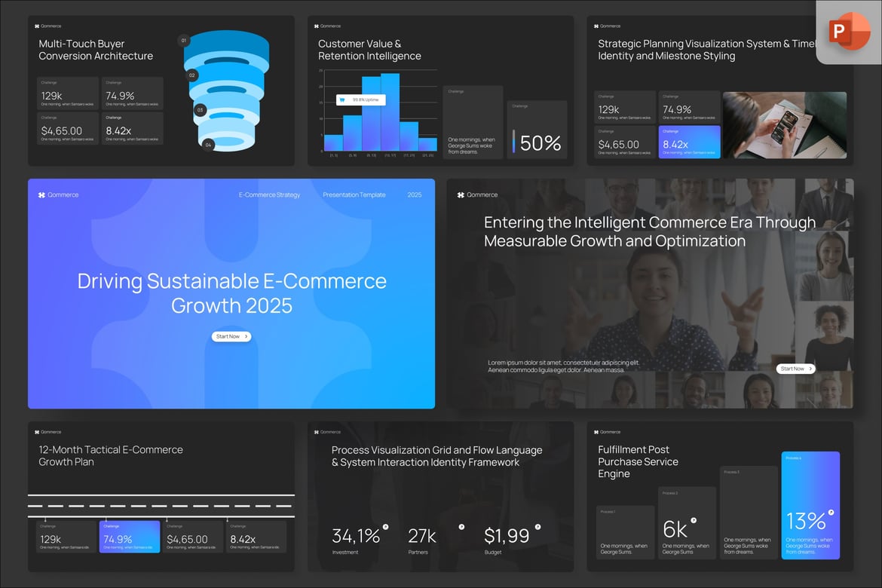Image resolution: width=882 pixels, height=588 pixels.
Task: Click the 'Fulfillment Post Purchase Service Engine' title
Action: click(x=638, y=461)
